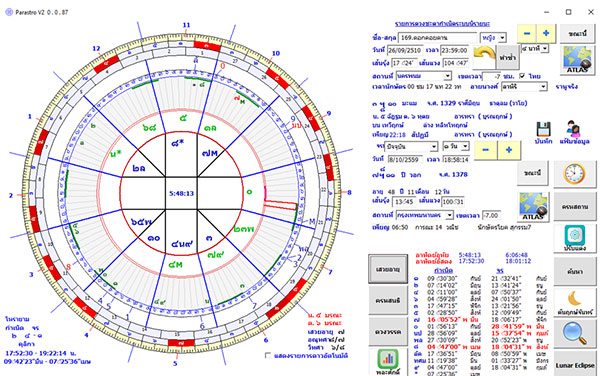Click the yellow undo arrow icon
Image resolution: width=600 pixels, height=376 pixels.
click(x=484, y=54)
